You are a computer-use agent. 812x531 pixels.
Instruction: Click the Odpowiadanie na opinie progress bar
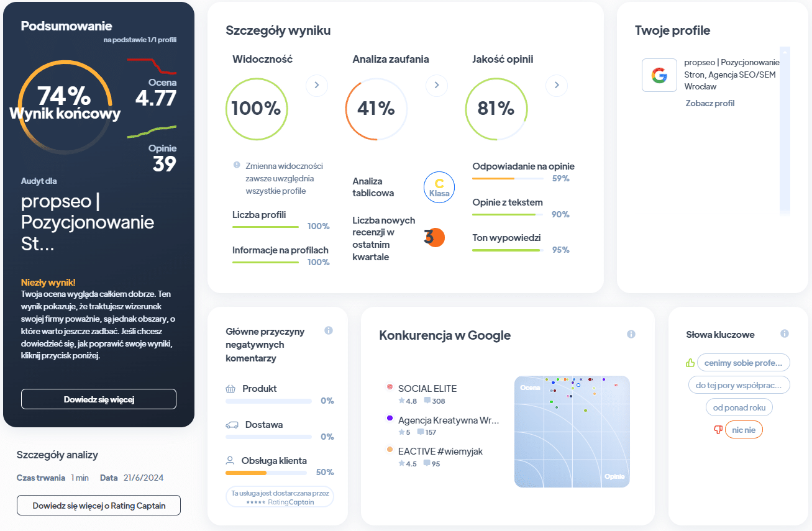coord(508,179)
